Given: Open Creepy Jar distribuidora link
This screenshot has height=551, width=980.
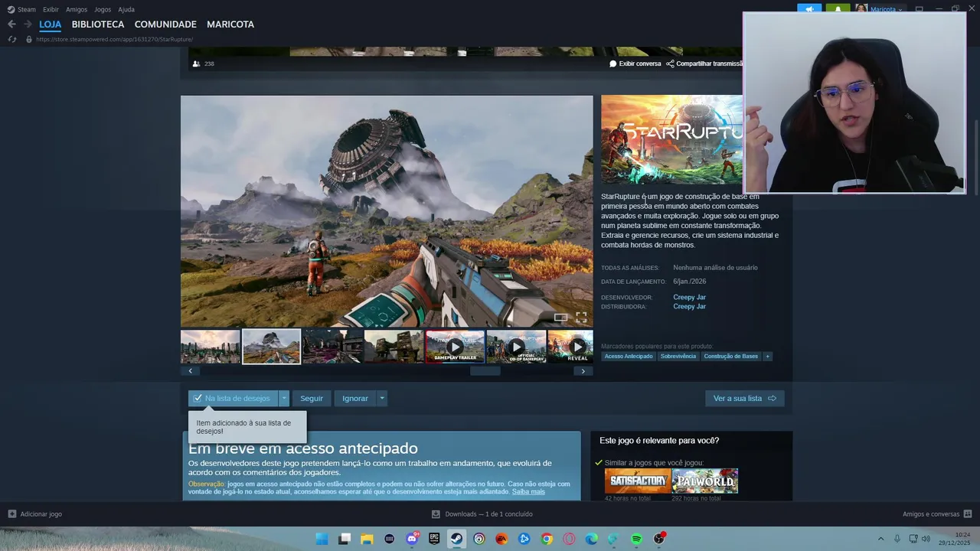Looking at the screenshot, I should pos(689,306).
